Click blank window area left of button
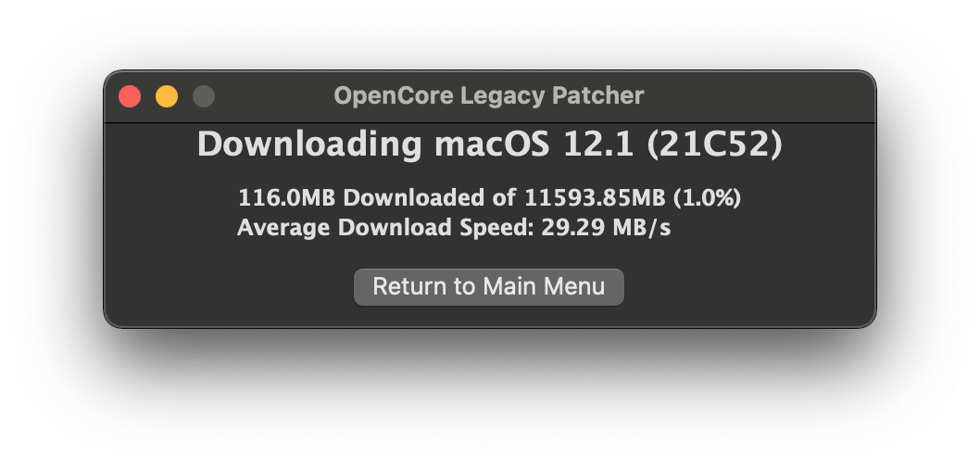This screenshot has height=465, width=980. [x=232, y=287]
